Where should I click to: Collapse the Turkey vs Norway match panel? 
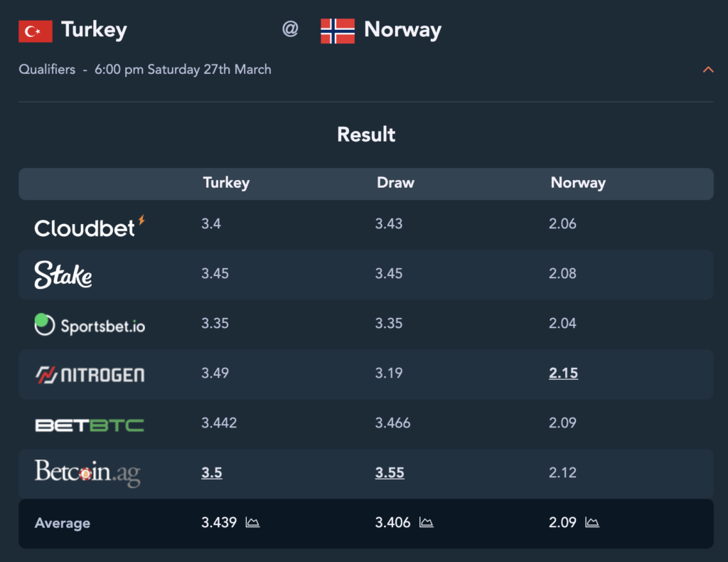tap(708, 70)
